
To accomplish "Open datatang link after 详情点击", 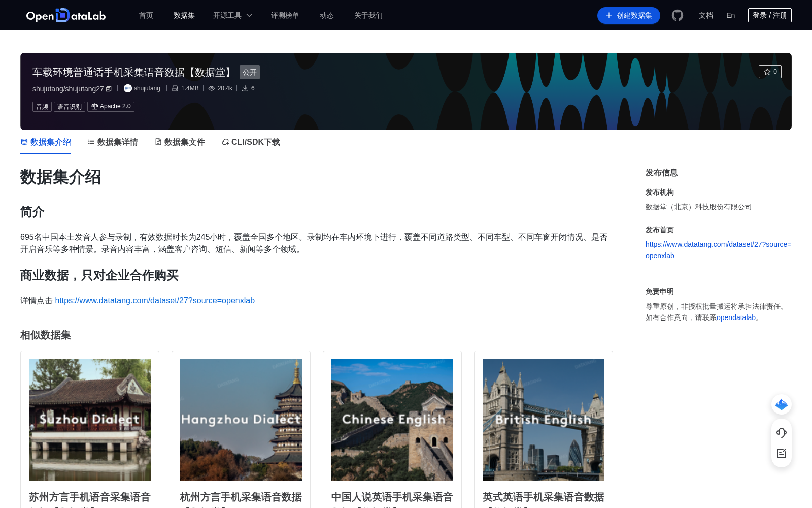I will point(155,301).
